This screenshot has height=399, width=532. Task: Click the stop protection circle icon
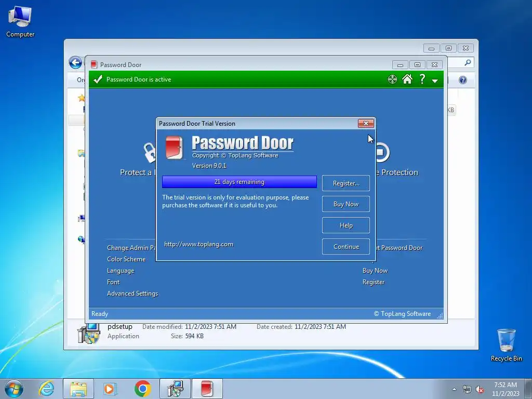(383, 152)
